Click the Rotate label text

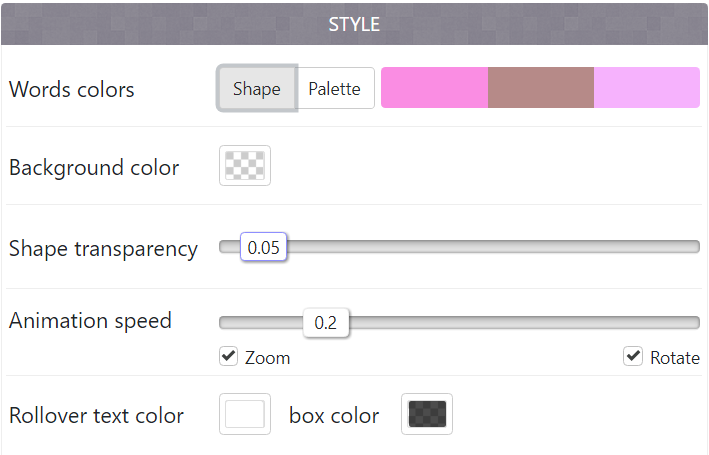(675, 358)
